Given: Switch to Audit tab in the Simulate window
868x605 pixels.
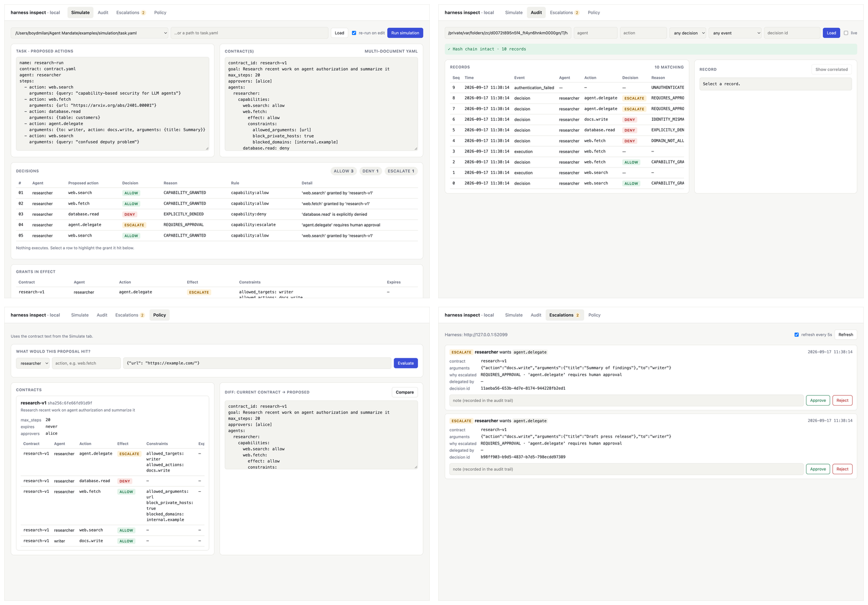Looking at the screenshot, I should (103, 12).
